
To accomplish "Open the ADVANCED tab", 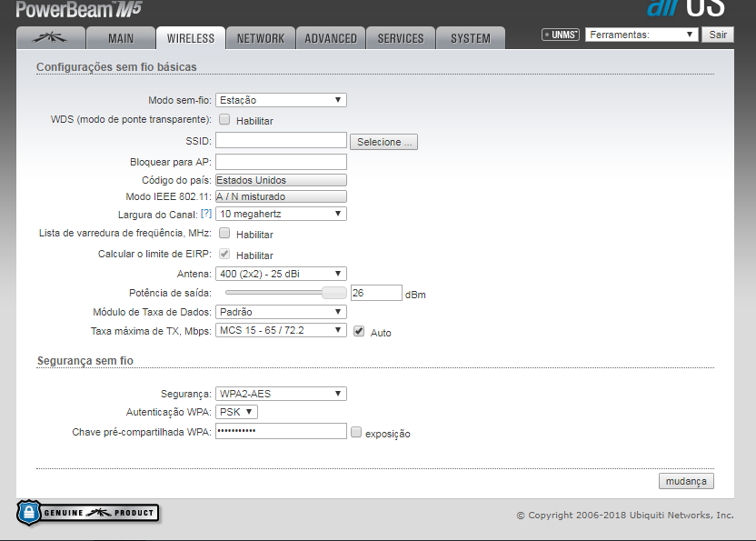I will click(x=330, y=38).
